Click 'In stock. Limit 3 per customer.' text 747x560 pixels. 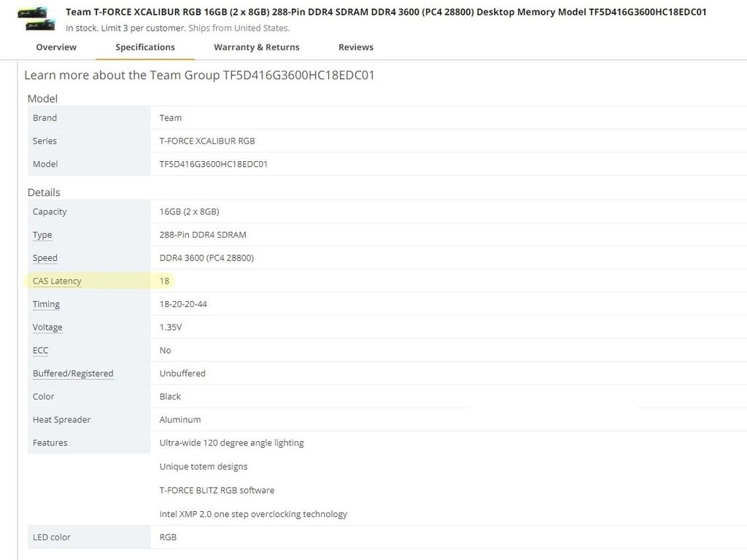pos(125,28)
